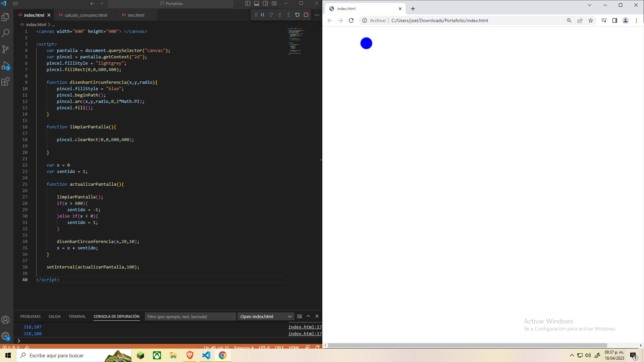Screen dimensions: 644x362
Task: Bookmark this page with the star
Action: (591, 20)
